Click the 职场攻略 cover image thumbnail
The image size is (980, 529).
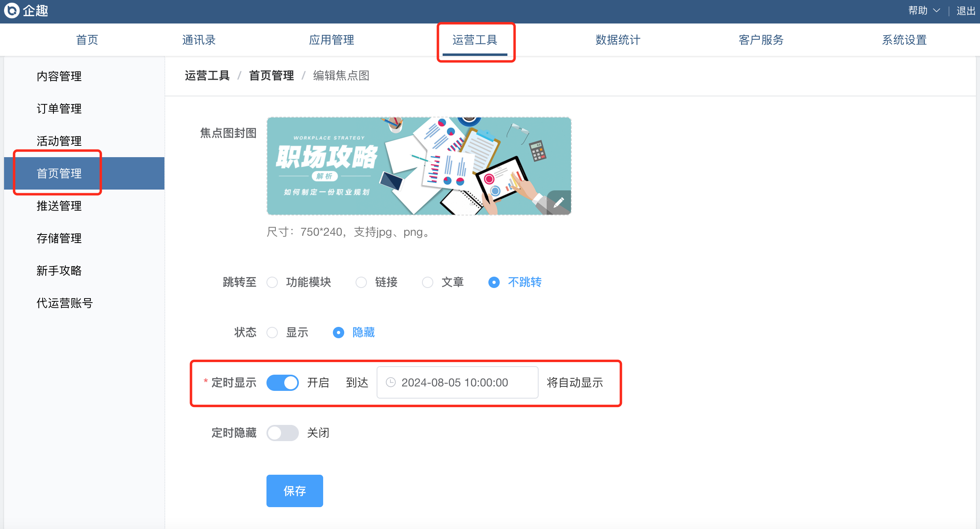pos(419,166)
